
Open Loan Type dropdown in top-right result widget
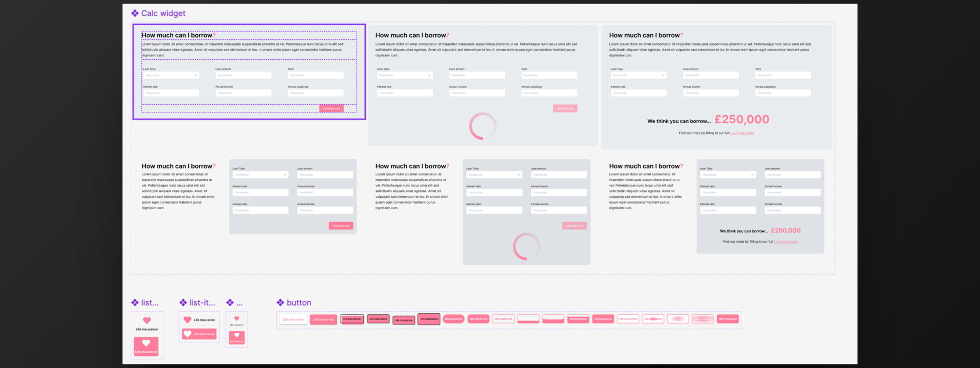[638, 75]
